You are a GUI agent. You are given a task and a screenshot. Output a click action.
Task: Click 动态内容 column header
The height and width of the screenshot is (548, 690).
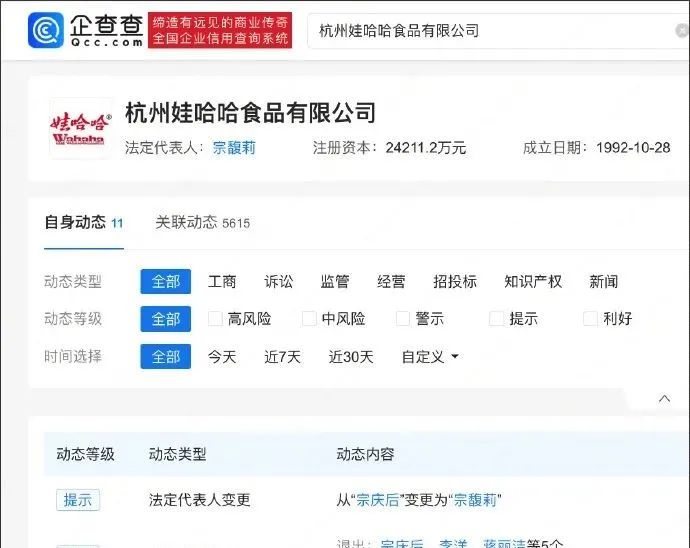(x=365, y=454)
